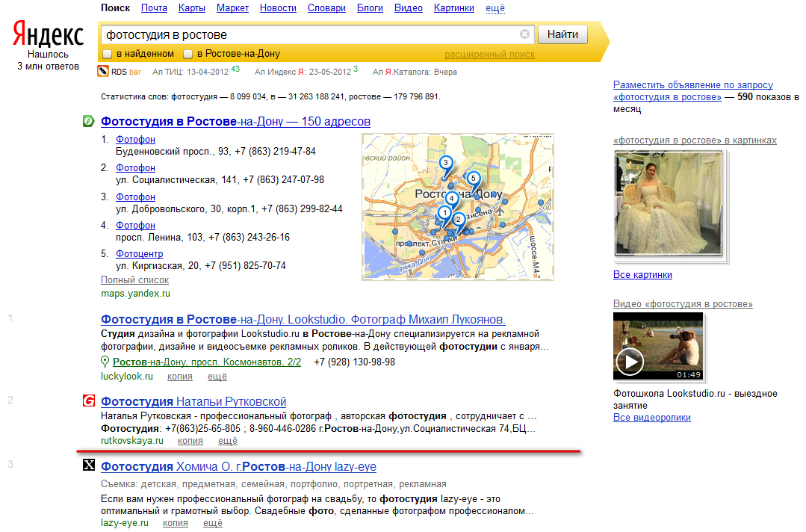Play the Фотошкола Lookstudio video

pos(630,362)
